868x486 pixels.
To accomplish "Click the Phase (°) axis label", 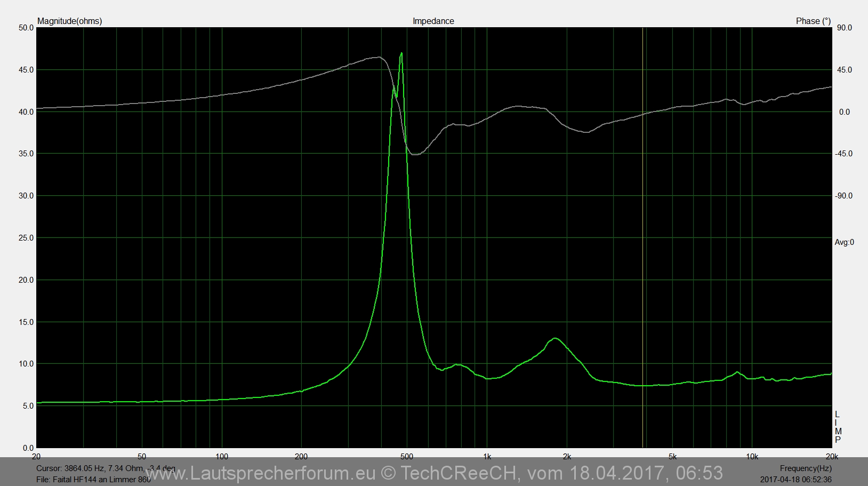I will coord(813,21).
